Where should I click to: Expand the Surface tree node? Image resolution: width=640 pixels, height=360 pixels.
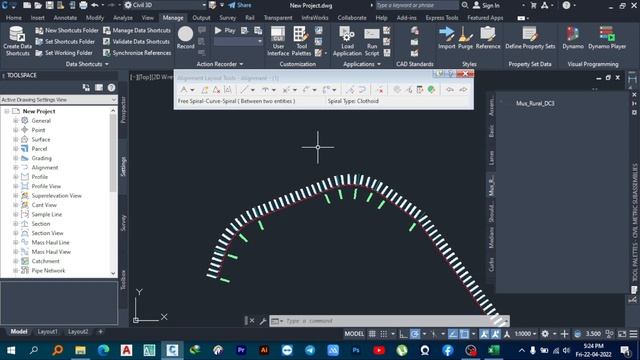point(16,139)
